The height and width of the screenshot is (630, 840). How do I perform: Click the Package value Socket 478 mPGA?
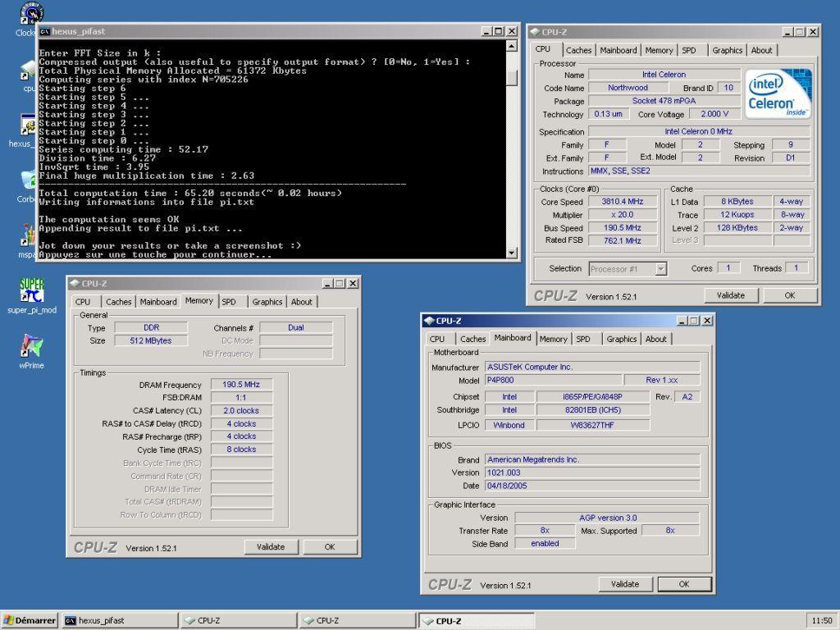pyautogui.click(x=664, y=101)
